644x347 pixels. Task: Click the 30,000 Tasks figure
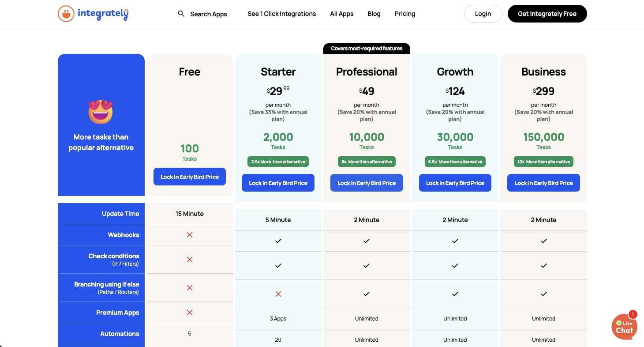[x=455, y=137]
